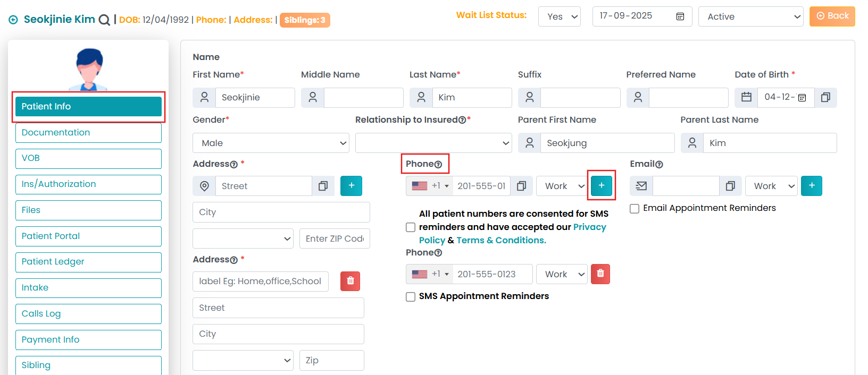Tick the SMS consent checkbox
The height and width of the screenshot is (375, 868).
pos(411,227)
